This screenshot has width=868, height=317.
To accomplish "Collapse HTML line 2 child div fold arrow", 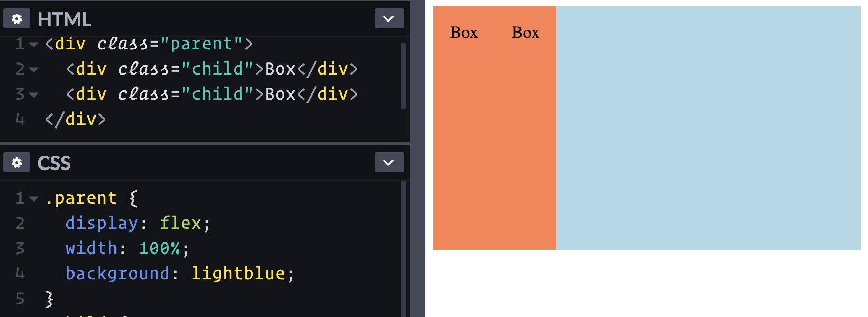I will [34, 70].
